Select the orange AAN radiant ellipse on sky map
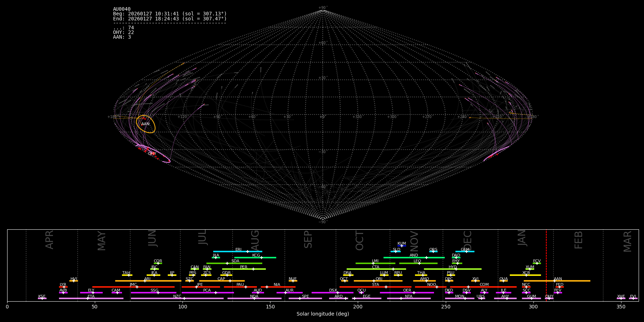644x322 pixels. [146, 124]
